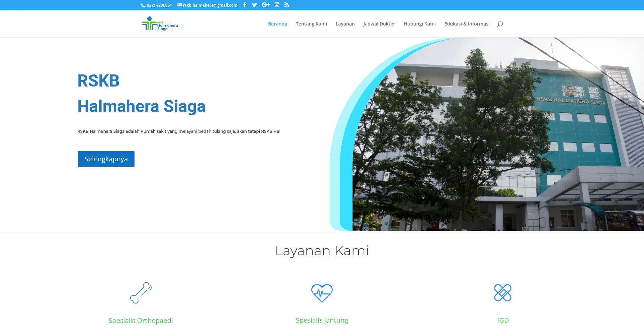Viewport: 644px width, 333px height.
Task: Open the Facebook social icon
Action: click(x=245, y=5)
